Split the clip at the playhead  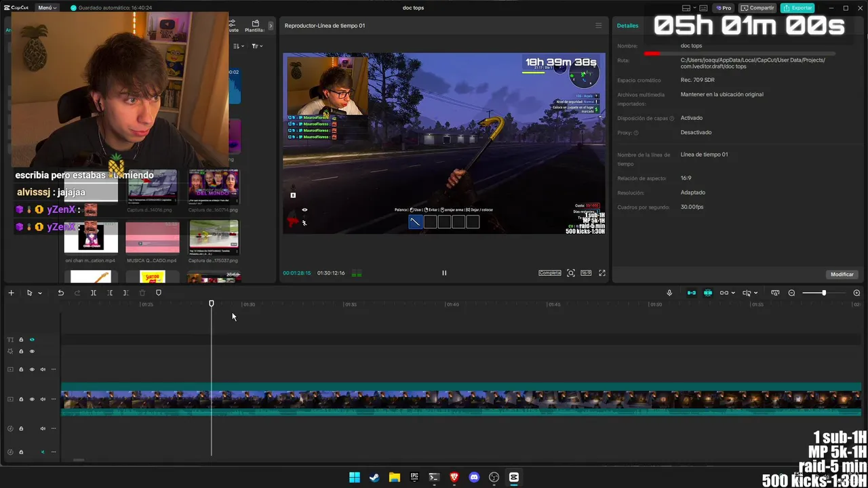(94, 293)
